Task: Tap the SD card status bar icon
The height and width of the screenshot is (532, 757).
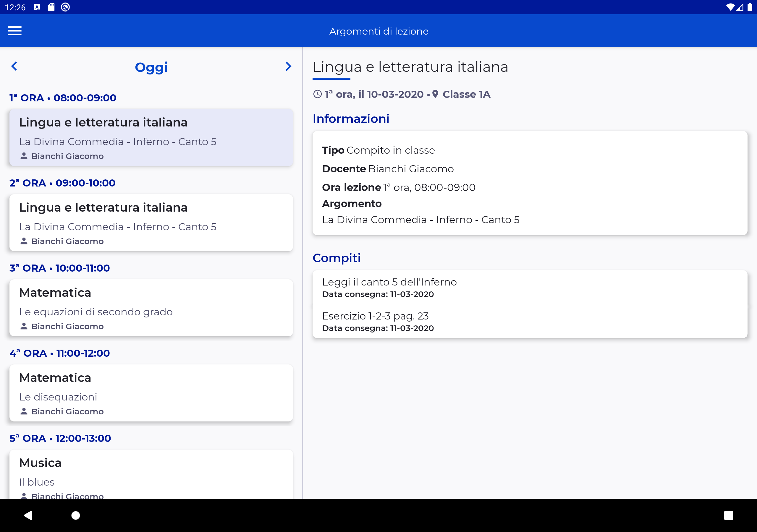Action: coord(51,7)
